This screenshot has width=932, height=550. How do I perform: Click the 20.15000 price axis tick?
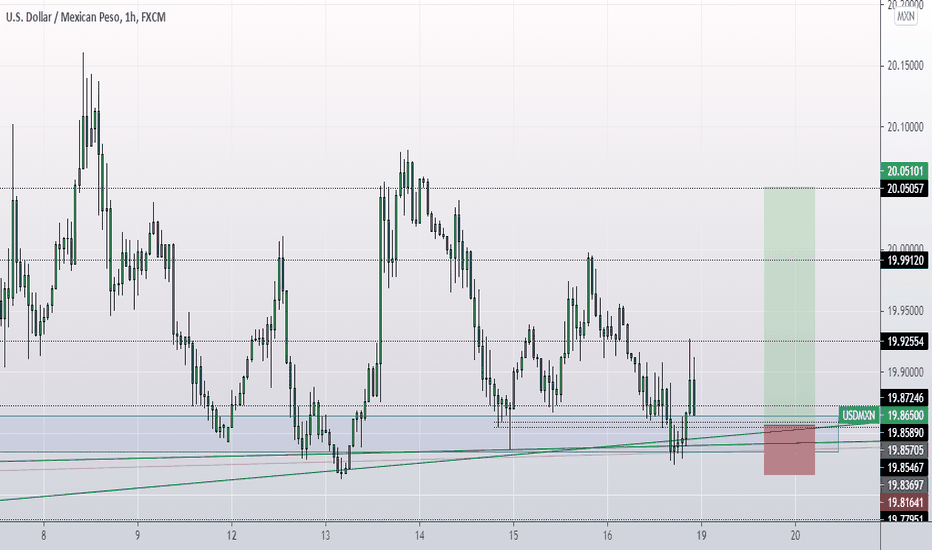905,65
